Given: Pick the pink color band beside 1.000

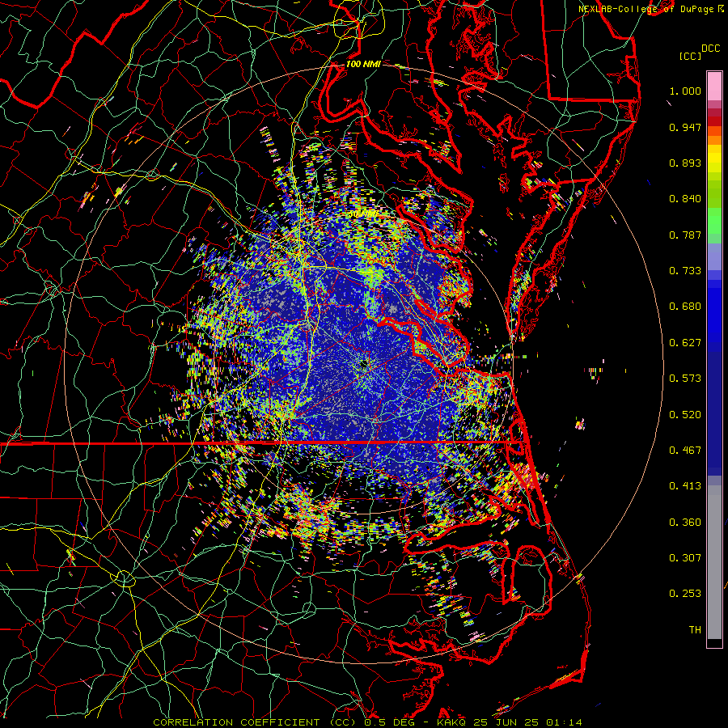Looking at the screenshot, I should point(714,87).
